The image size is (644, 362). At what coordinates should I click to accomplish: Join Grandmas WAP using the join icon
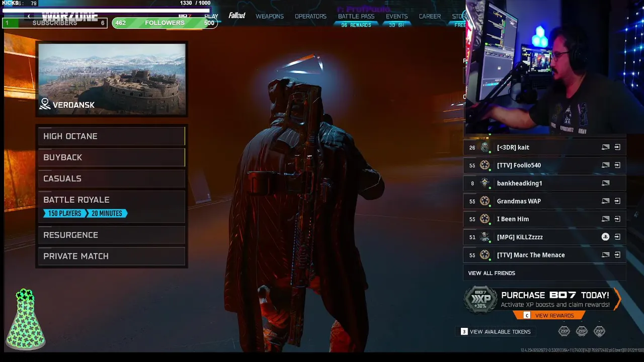[617, 201]
